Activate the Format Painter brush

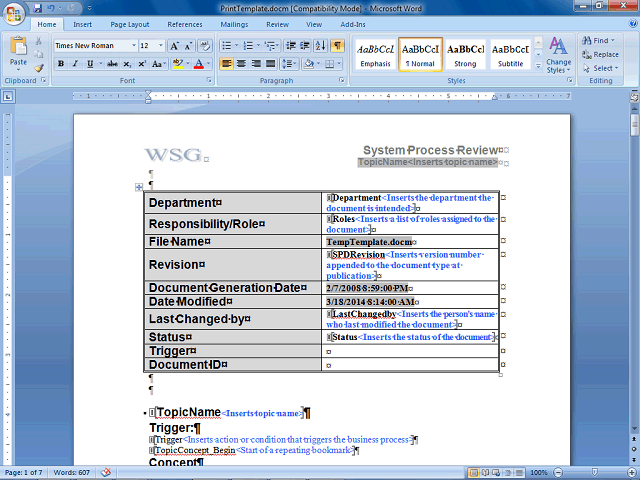[38, 68]
